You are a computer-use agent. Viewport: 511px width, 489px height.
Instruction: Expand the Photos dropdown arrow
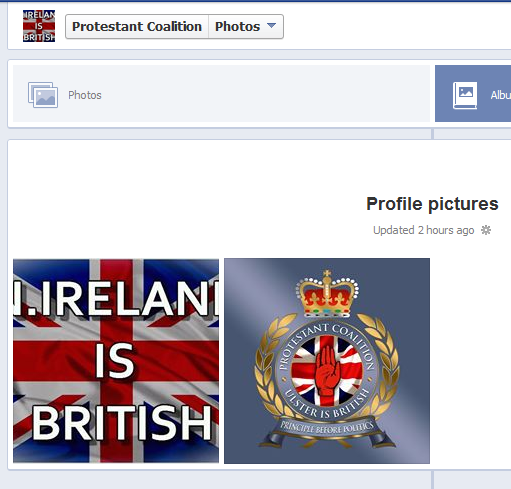pos(272,26)
